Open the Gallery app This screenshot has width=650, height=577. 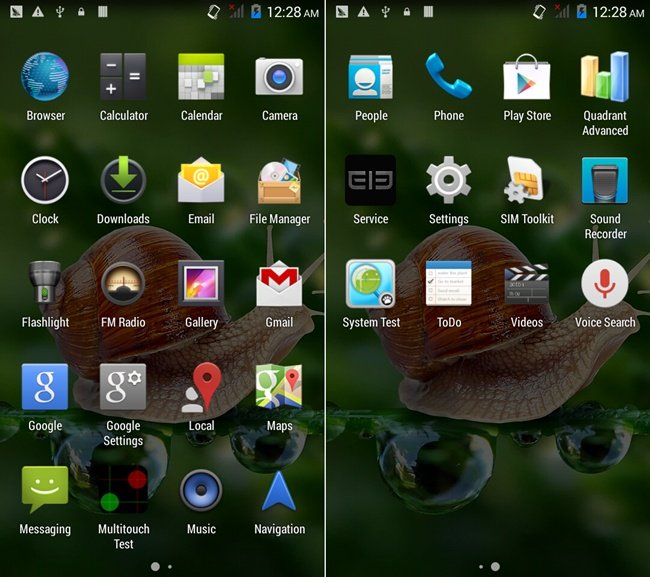point(201,283)
